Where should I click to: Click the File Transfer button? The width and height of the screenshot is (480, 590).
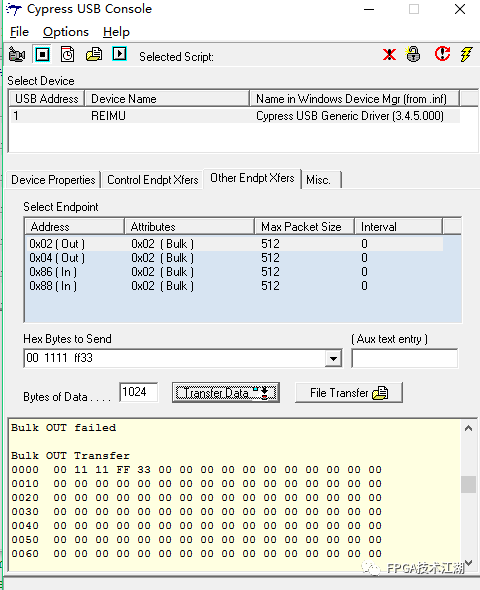click(x=349, y=393)
